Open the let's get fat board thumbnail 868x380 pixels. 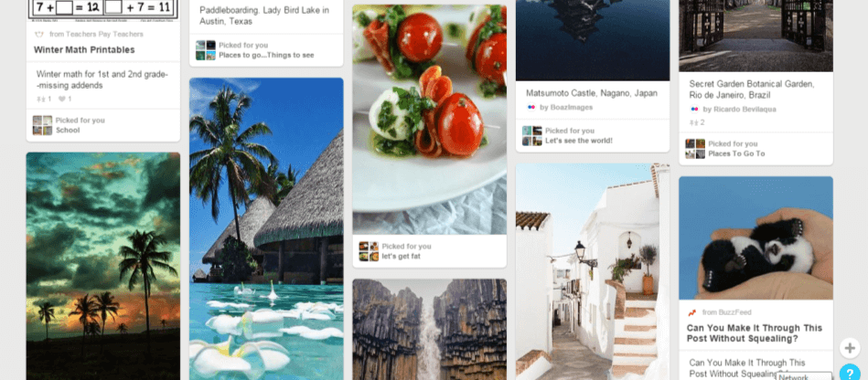click(369, 251)
